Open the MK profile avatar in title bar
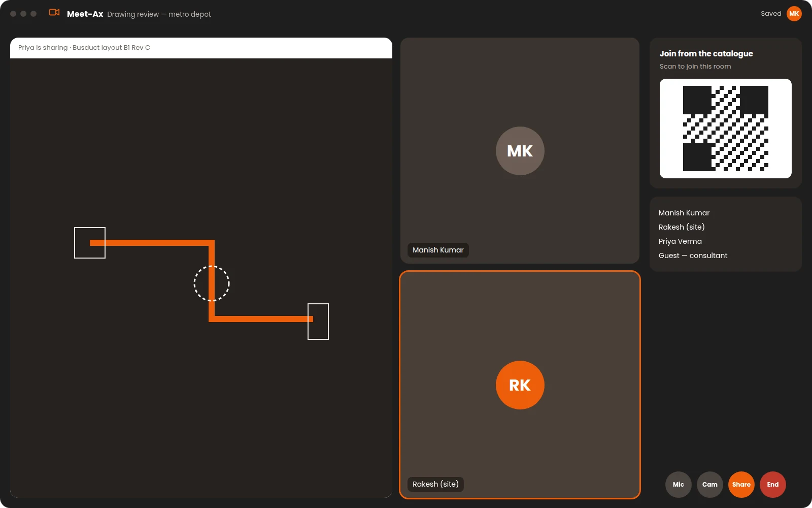 pos(794,14)
